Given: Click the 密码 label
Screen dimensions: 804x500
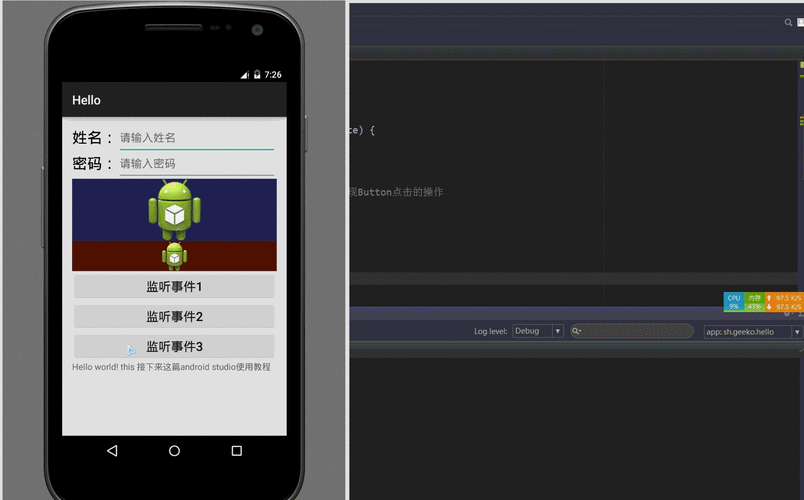Looking at the screenshot, I should (x=92, y=164).
